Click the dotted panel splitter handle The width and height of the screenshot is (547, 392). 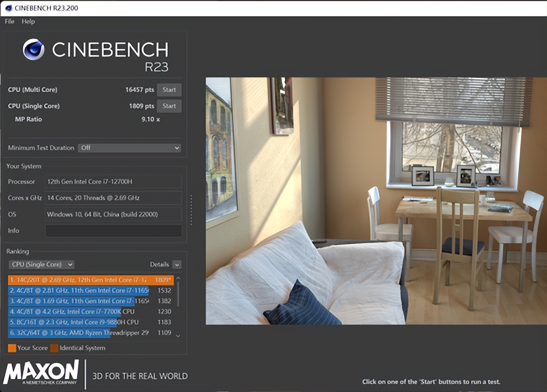[x=191, y=210]
